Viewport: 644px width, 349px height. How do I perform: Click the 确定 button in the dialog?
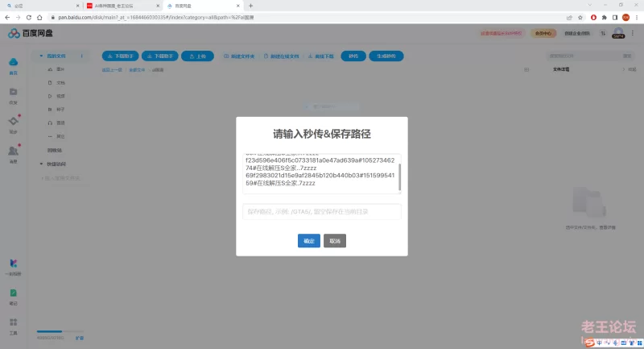click(x=309, y=241)
